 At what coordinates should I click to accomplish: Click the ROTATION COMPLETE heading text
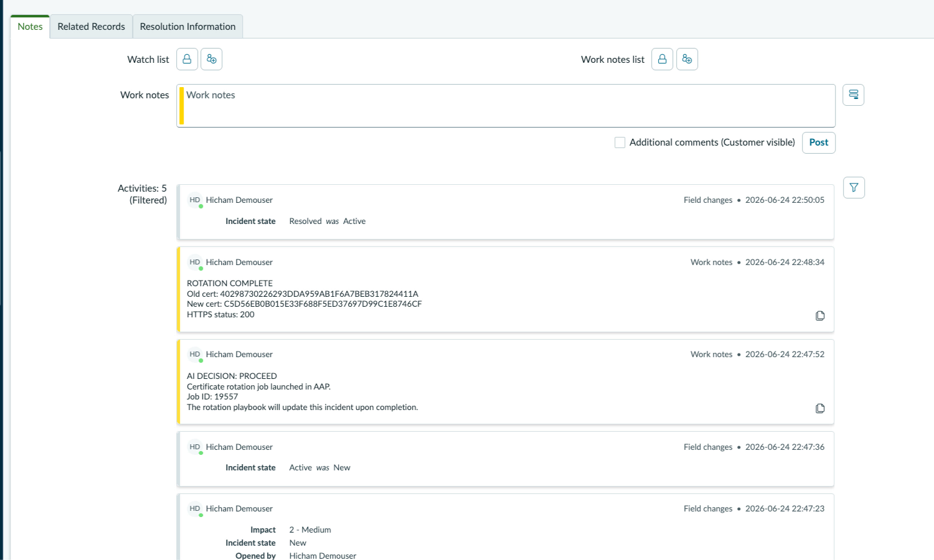tap(230, 284)
